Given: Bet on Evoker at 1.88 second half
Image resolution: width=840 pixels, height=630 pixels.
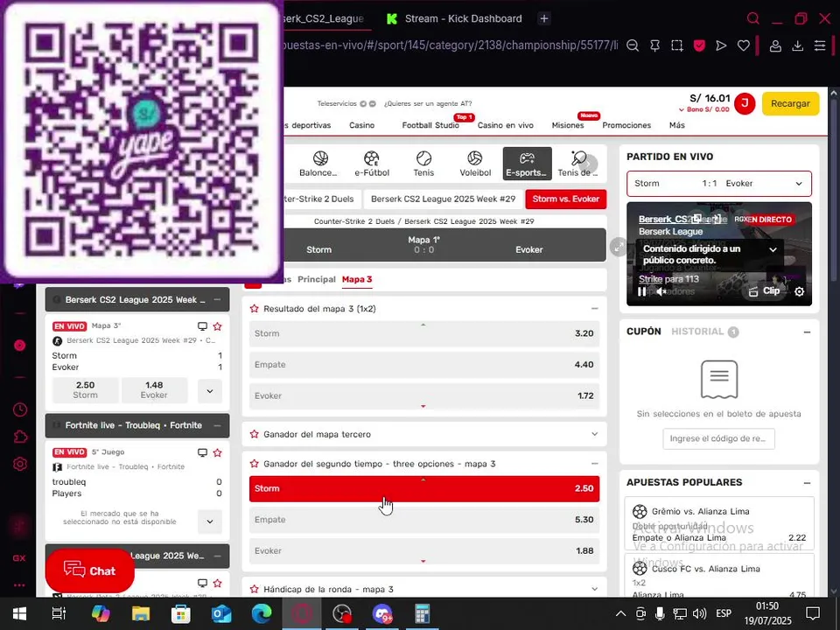Looking at the screenshot, I should click(424, 550).
